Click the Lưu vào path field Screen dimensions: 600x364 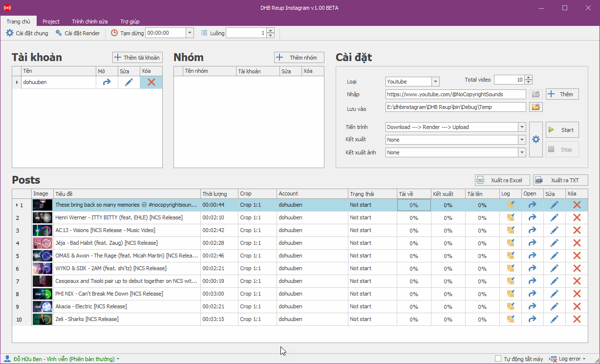[456, 107]
